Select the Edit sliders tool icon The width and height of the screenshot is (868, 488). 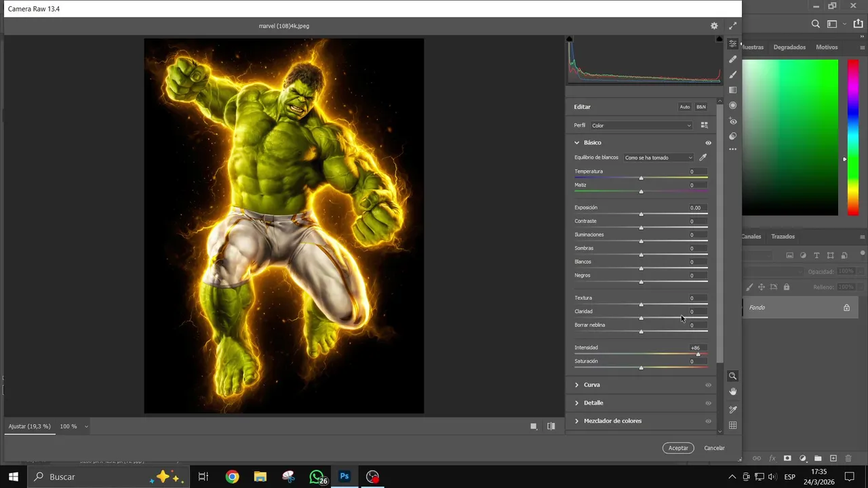click(732, 43)
